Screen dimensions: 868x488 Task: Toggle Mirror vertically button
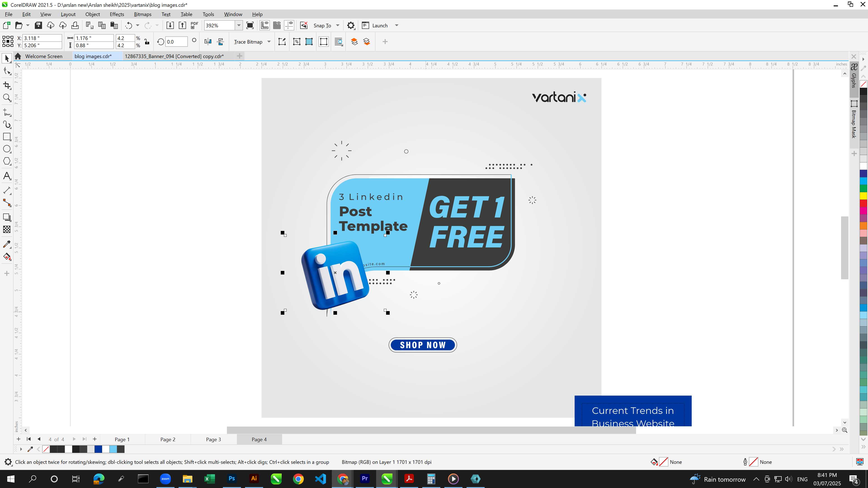pos(221,42)
